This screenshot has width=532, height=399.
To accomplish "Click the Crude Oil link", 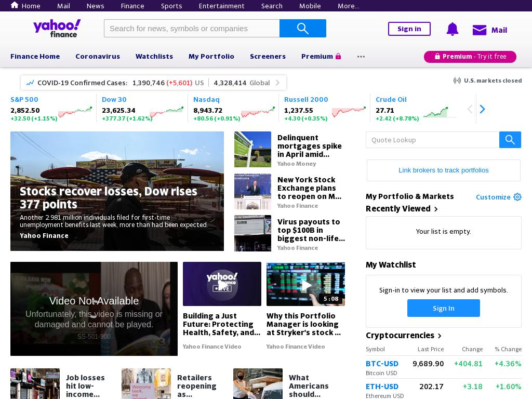I will (x=391, y=99).
